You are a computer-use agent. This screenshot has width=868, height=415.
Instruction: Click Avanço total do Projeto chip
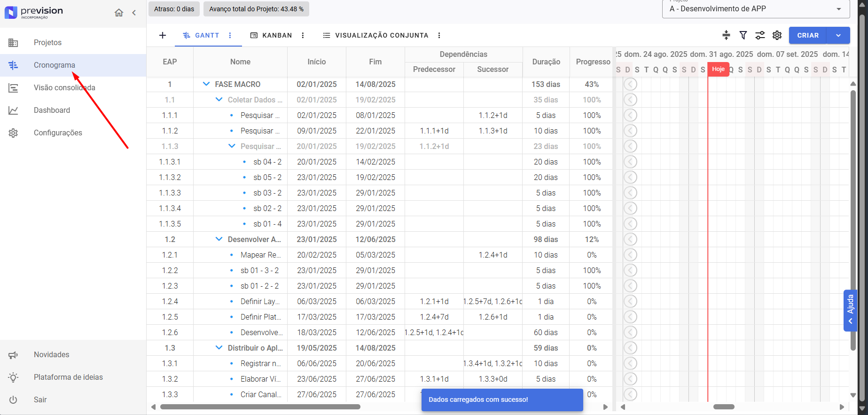point(256,9)
